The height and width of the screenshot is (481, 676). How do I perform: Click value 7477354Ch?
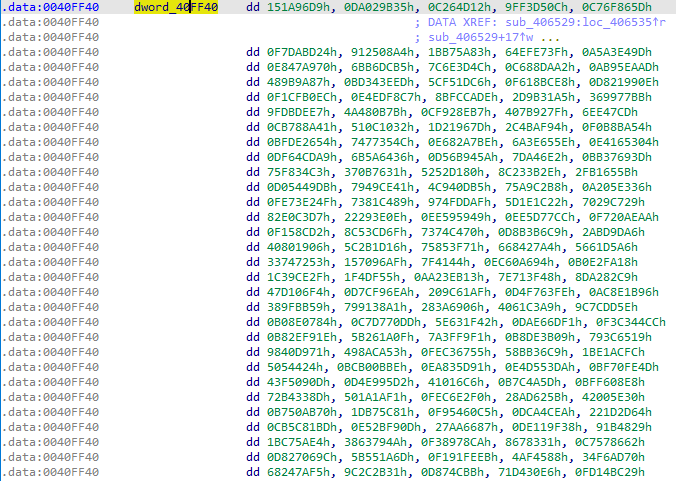tap(382, 142)
